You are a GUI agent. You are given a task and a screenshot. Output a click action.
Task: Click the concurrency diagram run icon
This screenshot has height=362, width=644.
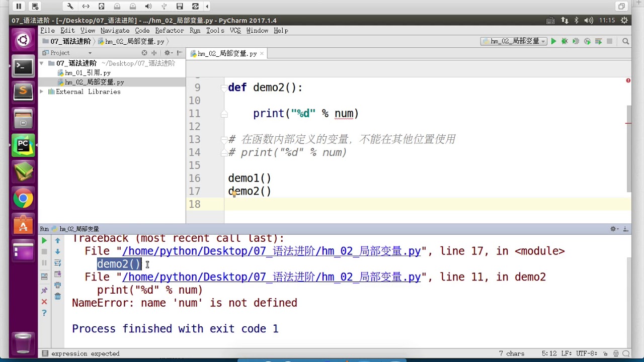(x=598, y=41)
